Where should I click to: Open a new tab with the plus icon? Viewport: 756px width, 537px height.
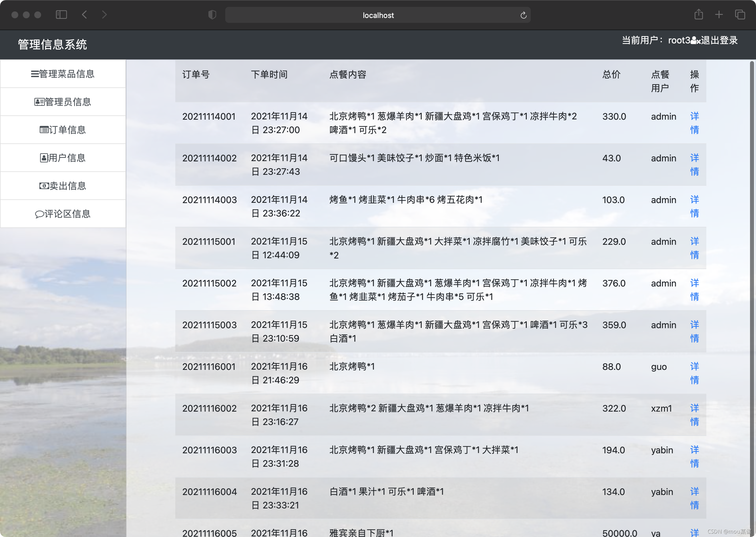[719, 15]
